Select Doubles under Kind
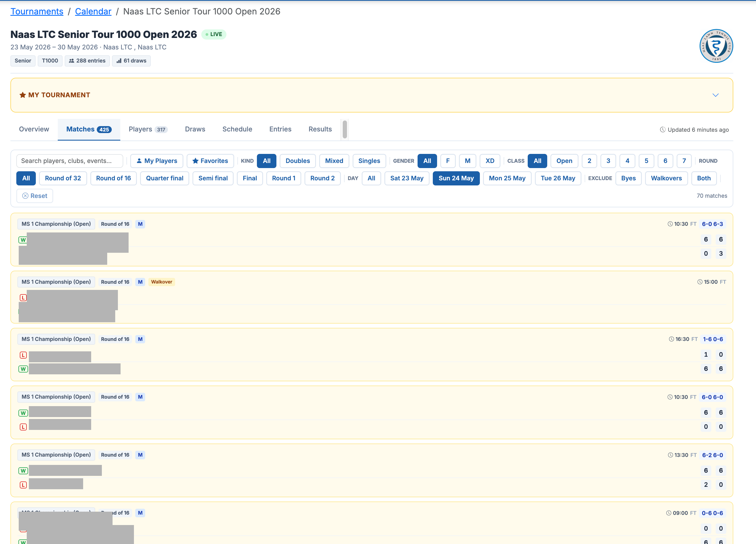This screenshot has height=544, width=756. point(298,161)
